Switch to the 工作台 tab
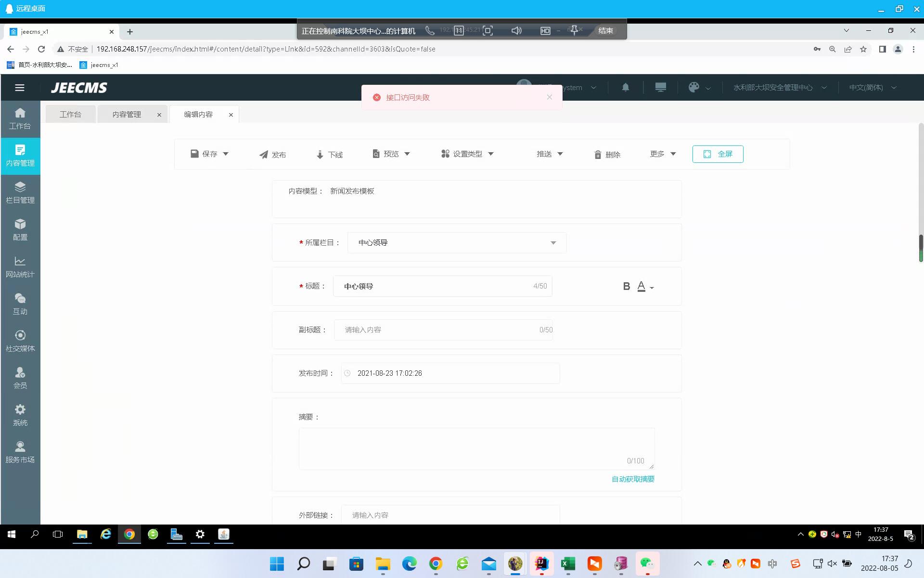Image resolution: width=924 pixels, height=578 pixels. coord(70,115)
